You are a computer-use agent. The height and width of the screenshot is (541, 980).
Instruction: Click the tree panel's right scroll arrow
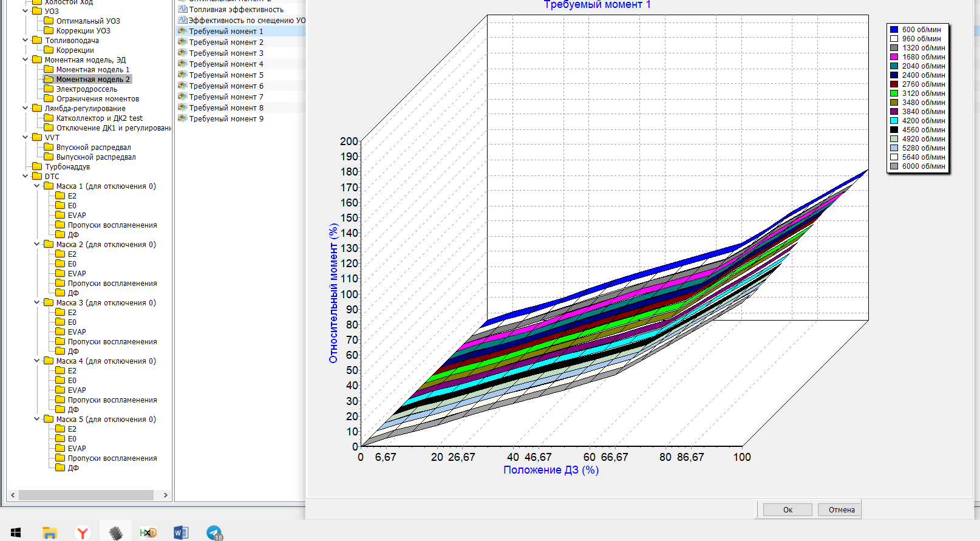tap(166, 495)
